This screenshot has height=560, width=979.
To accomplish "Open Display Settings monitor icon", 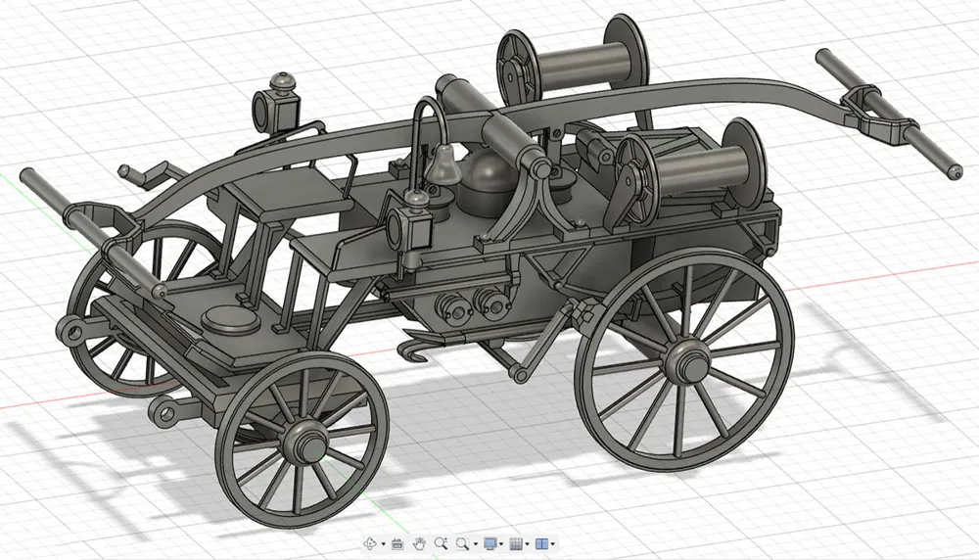I will coord(490,543).
